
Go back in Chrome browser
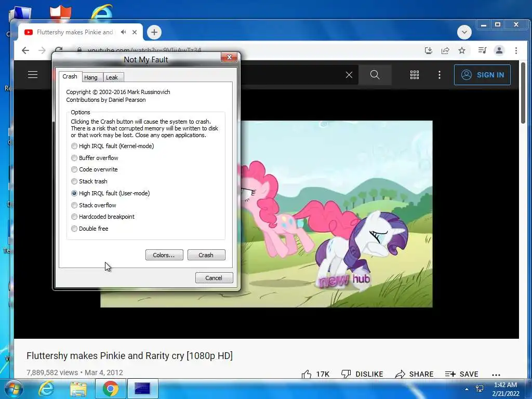[x=25, y=50]
